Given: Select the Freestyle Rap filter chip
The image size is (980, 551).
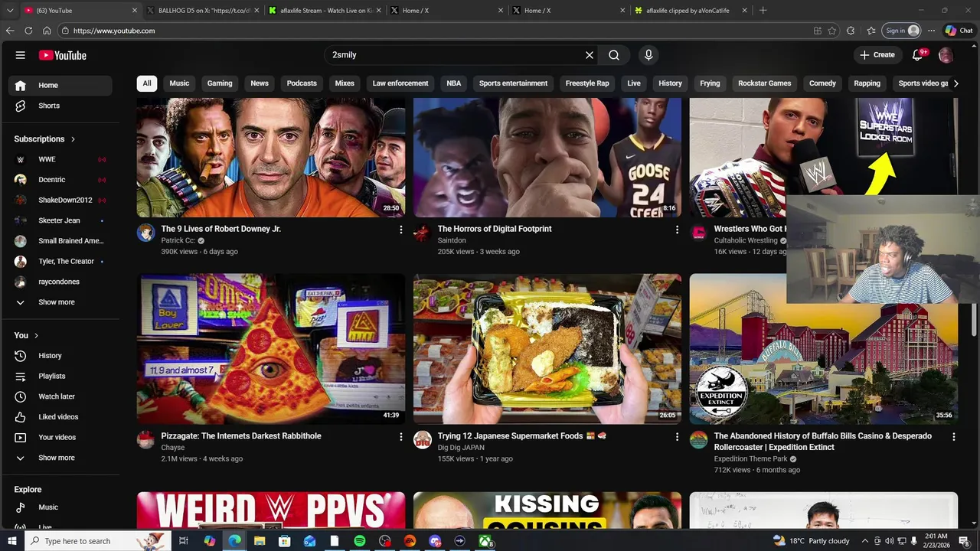Looking at the screenshot, I should [587, 83].
